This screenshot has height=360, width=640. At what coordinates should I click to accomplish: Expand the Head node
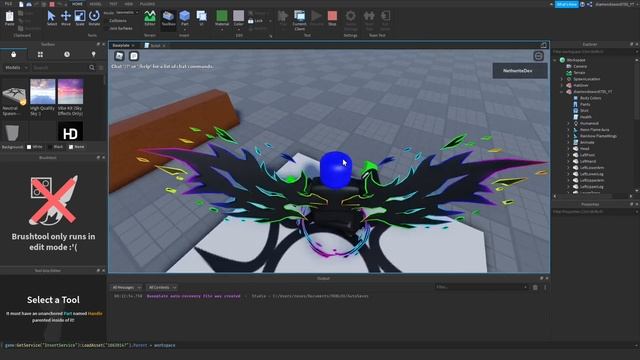(x=569, y=149)
